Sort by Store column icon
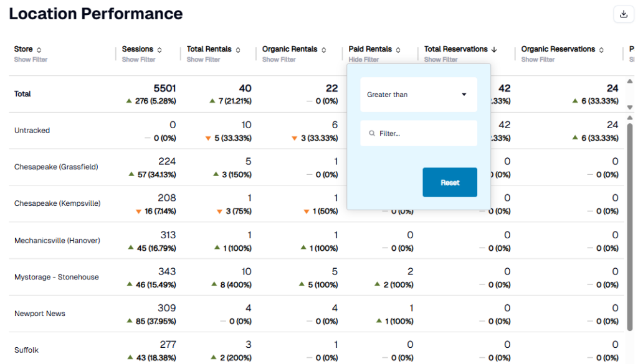 point(39,50)
